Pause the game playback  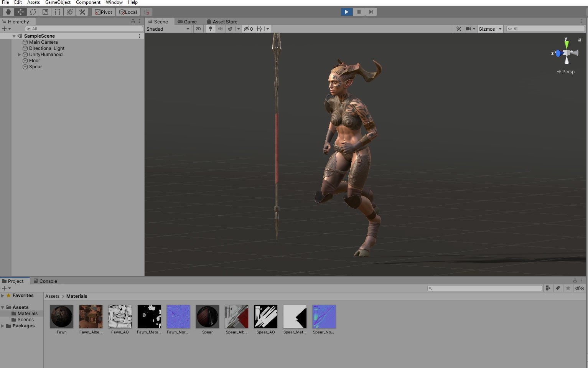[x=359, y=12]
